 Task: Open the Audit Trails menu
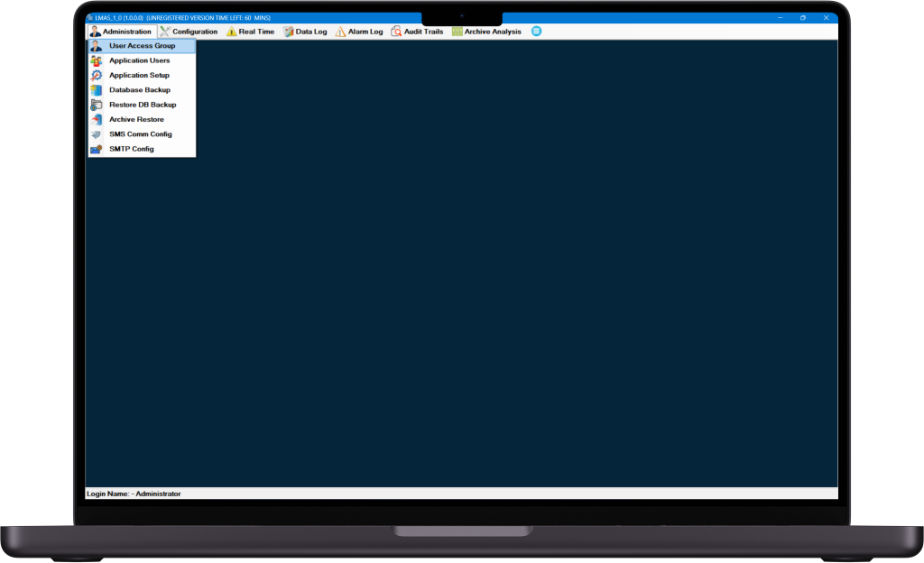417,32
